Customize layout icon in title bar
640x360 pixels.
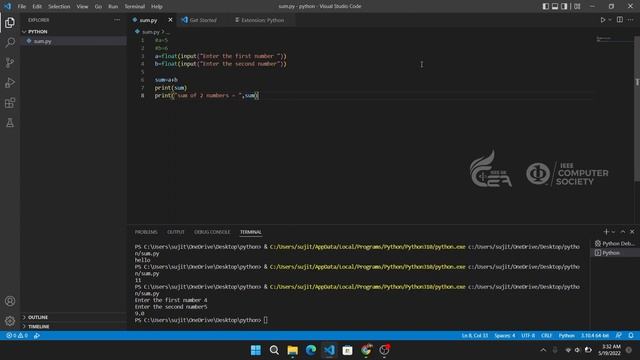pyautogui.click(x=577, y=6)
